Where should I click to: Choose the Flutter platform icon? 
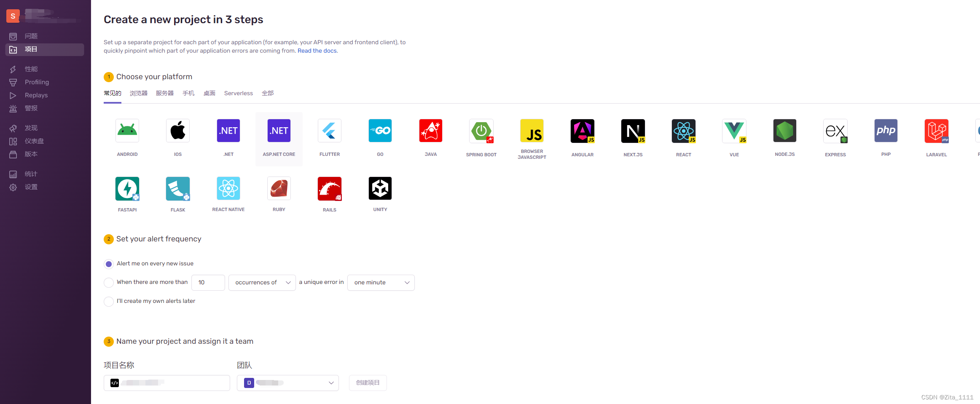point(330,131)
